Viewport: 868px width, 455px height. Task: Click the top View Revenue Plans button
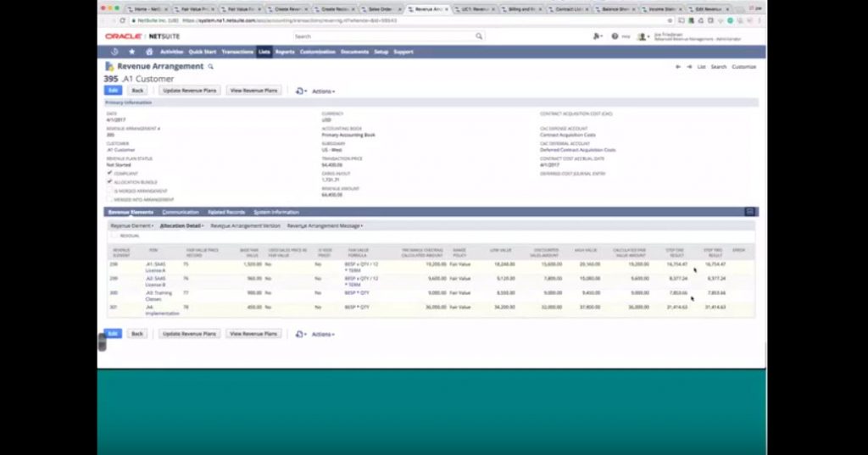[x=253, y=90]
